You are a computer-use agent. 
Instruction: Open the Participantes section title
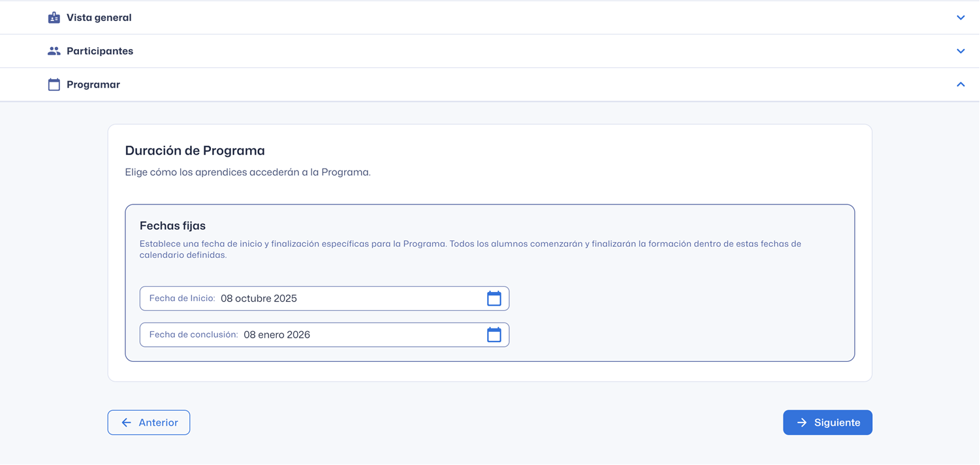pos(100,51)
